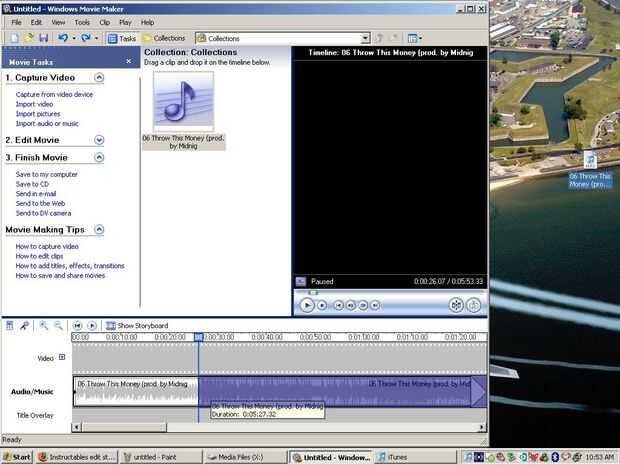Click the Zoom Timeline In magnifier
This screenshot has width=620, height=465.
[43, 325]
